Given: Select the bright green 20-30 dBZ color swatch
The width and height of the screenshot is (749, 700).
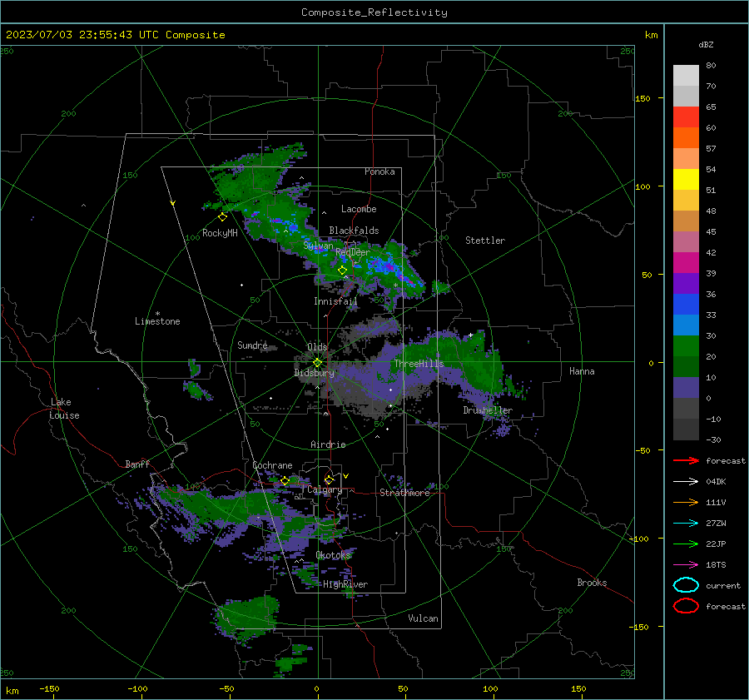Looking at the screenshot, I should click(x=686, y=346).
